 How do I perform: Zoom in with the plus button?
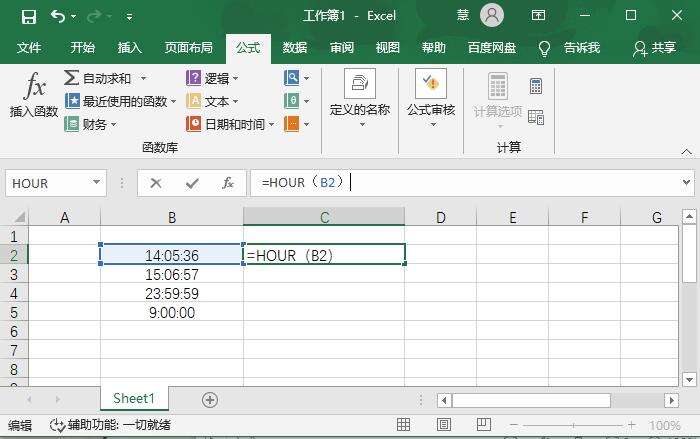tap(631, 425)
